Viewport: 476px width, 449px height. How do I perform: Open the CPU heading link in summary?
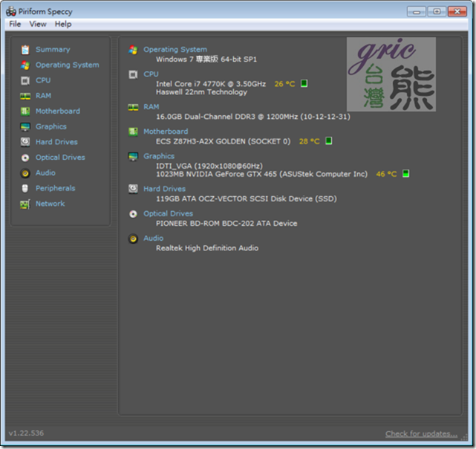point(151,74)
